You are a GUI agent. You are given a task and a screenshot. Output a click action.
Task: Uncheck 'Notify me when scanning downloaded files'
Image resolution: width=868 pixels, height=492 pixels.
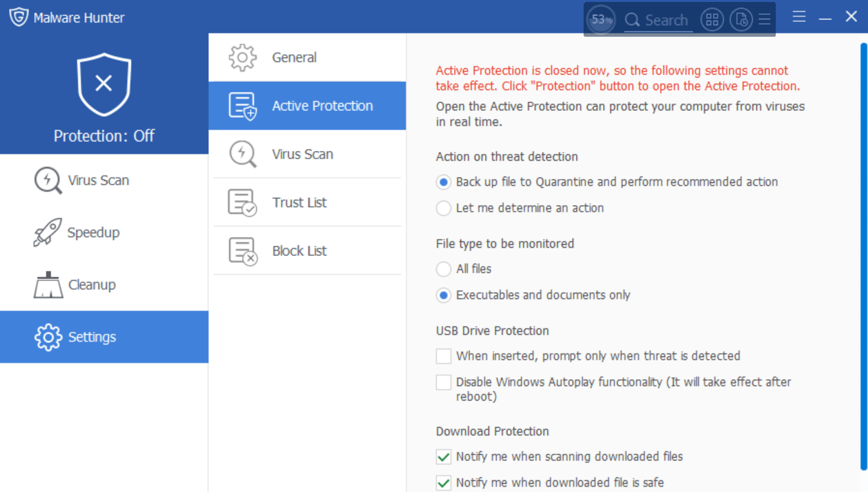tap(443, 456)
